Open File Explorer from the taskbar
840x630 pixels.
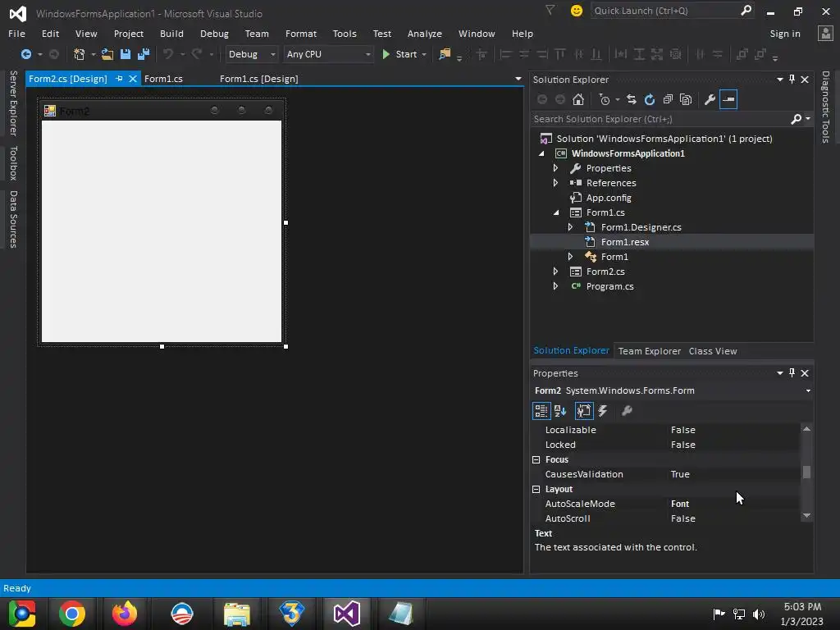click(x=237, y=614)
